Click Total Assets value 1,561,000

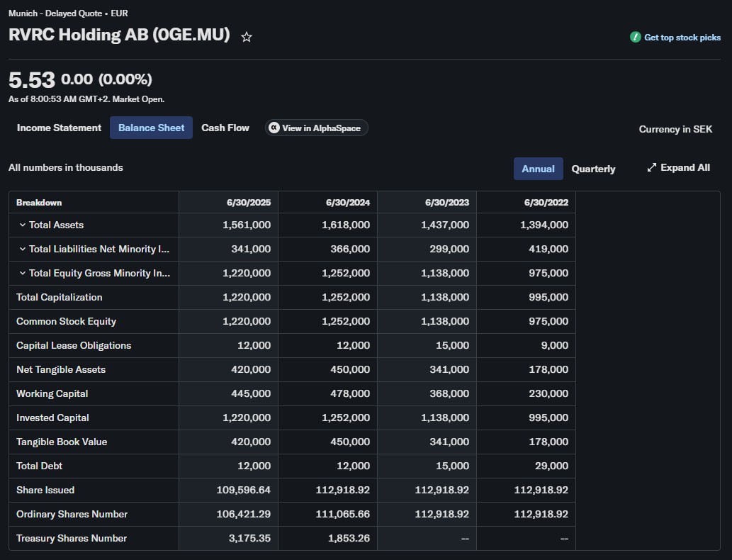[247, 225]
